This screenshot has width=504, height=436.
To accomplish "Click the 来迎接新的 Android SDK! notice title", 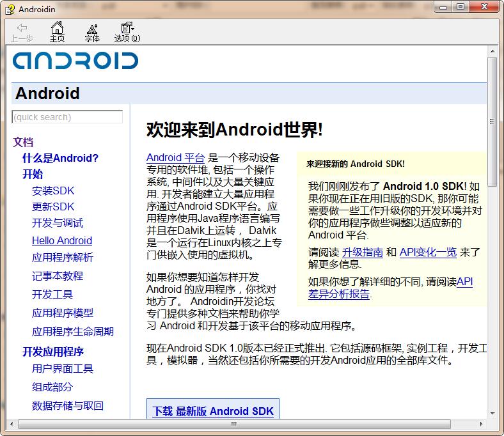I will pos(355,164).
